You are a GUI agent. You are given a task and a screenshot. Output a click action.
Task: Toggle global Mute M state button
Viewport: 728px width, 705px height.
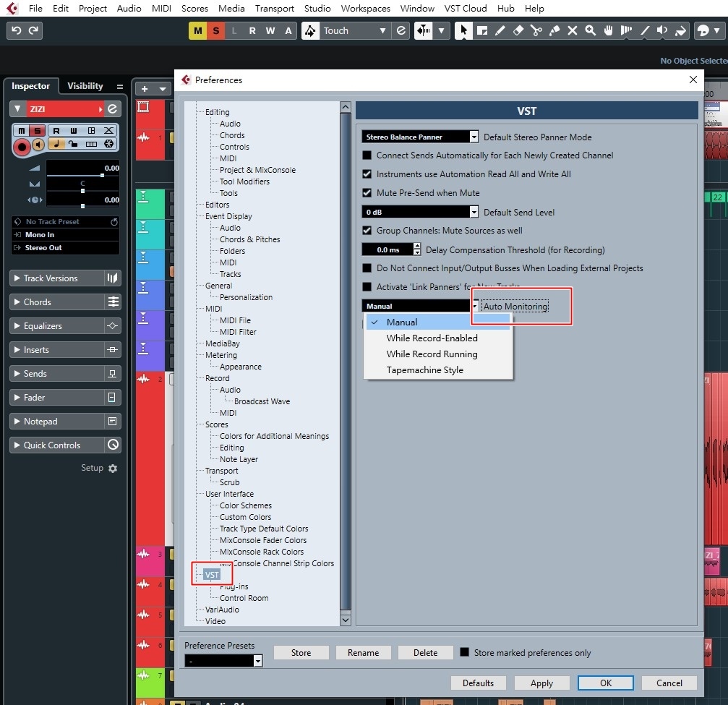(x=198, y=30)
